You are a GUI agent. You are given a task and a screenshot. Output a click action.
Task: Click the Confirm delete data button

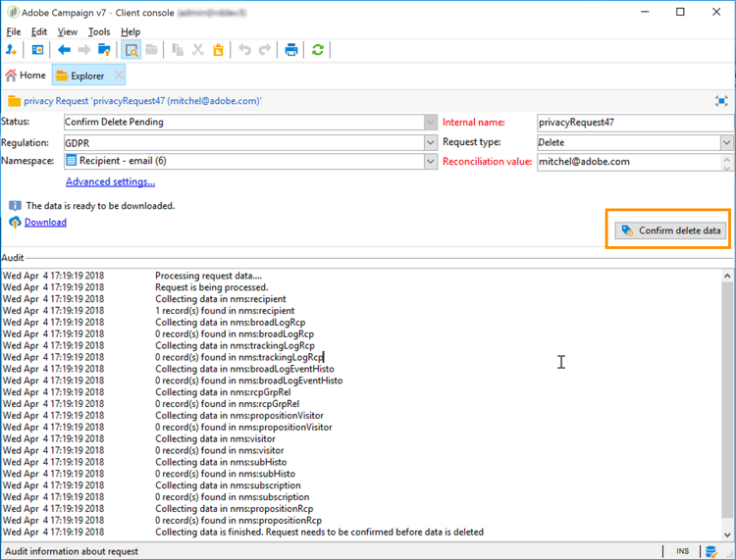[x=670, y=230]
